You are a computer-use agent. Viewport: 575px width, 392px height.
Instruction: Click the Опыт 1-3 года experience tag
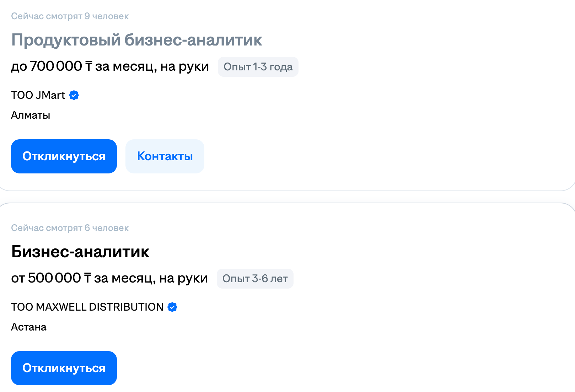click(258, 67)
